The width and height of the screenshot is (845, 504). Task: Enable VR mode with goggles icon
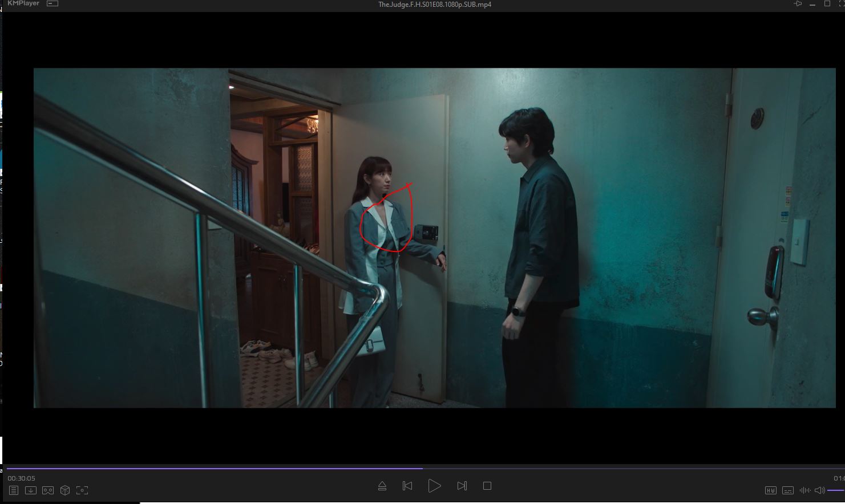[48, 490]
